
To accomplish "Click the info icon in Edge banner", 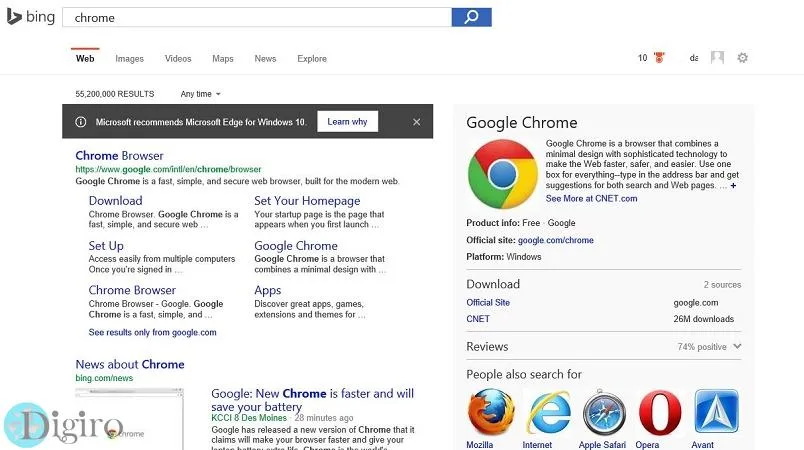I will click(81, 122).
